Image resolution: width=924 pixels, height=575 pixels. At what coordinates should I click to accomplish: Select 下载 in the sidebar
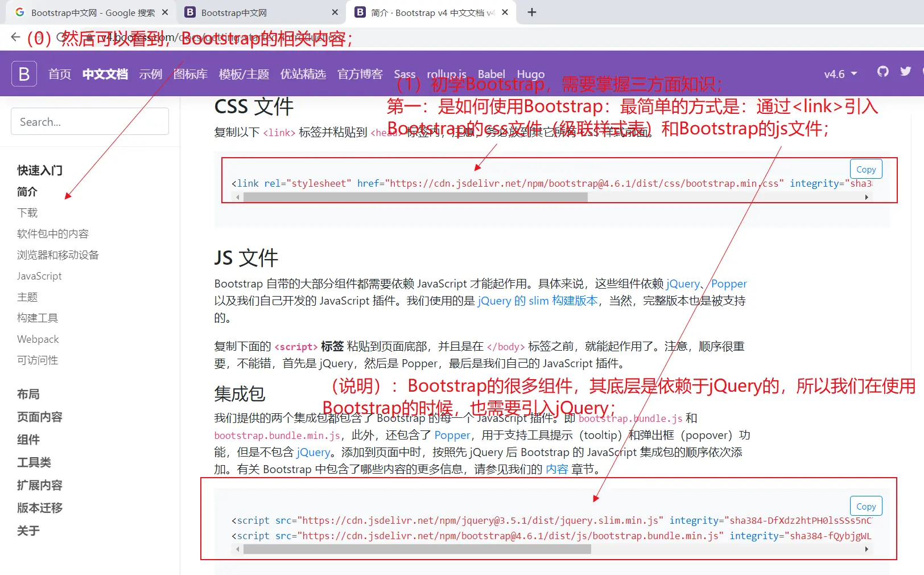27,213
